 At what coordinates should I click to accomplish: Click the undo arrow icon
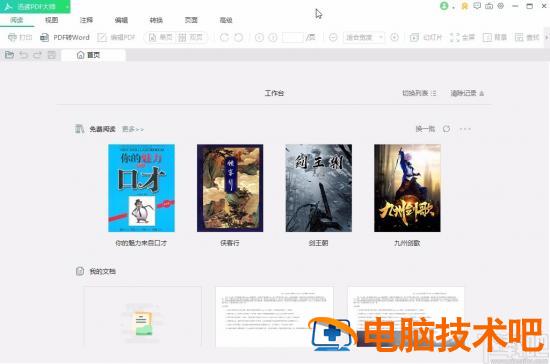[x=24, y=55]
